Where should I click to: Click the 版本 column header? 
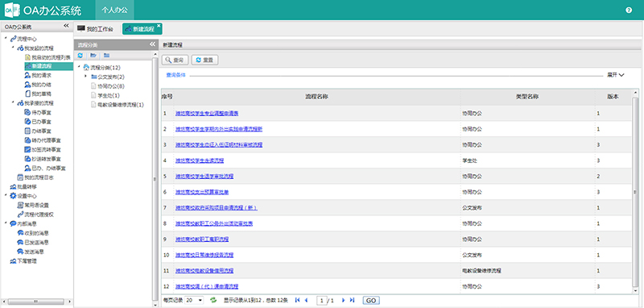tap(613, 97)
